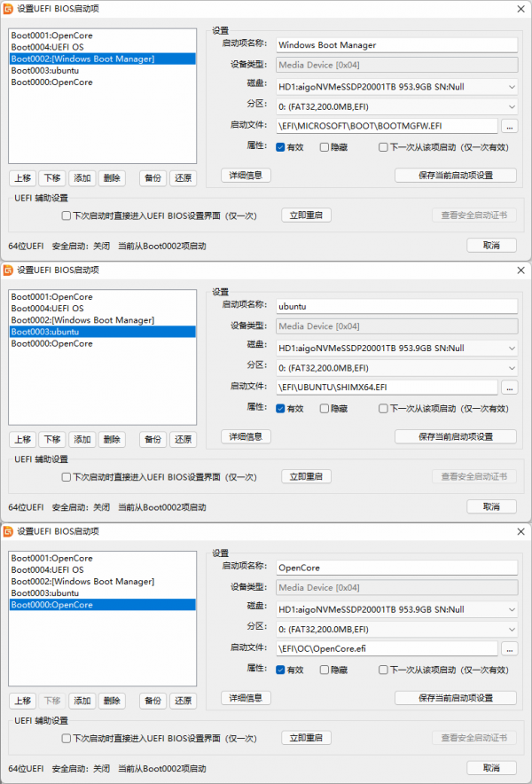Screen dimensions: 532x784
Task: Click 删除 in the ubuntu dialog
Action: point(112,440)
